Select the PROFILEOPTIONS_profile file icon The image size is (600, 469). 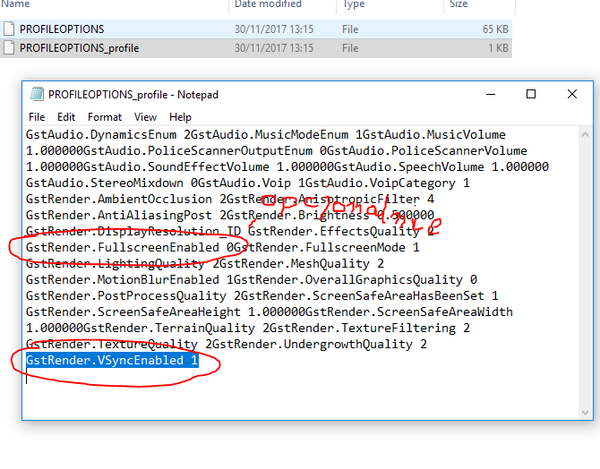tap(9, 47)
